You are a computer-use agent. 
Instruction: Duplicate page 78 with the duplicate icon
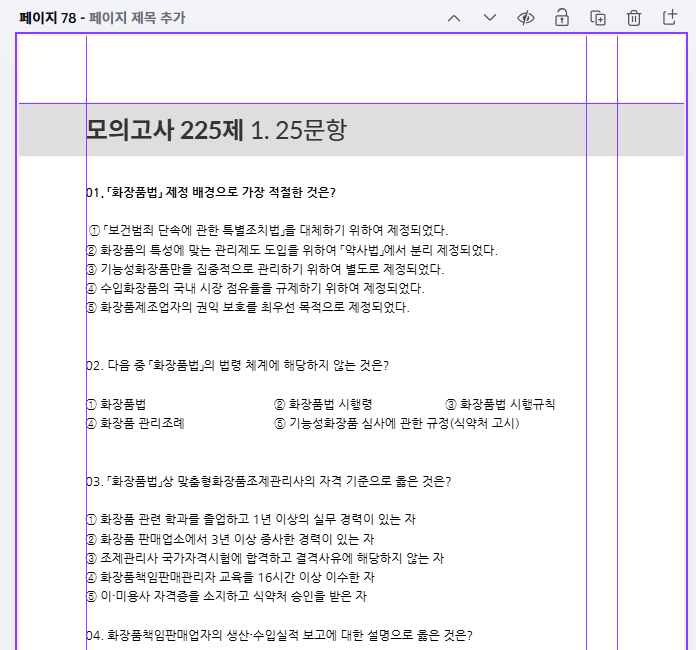click(x=597, y=18)
